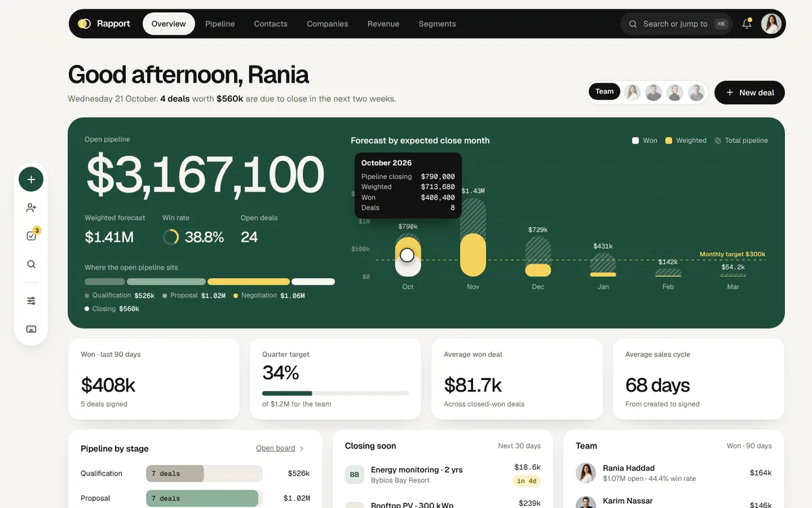Click the yellow Negotiation pipeline segment
The image size is (812, 508).
coord(248,282)
